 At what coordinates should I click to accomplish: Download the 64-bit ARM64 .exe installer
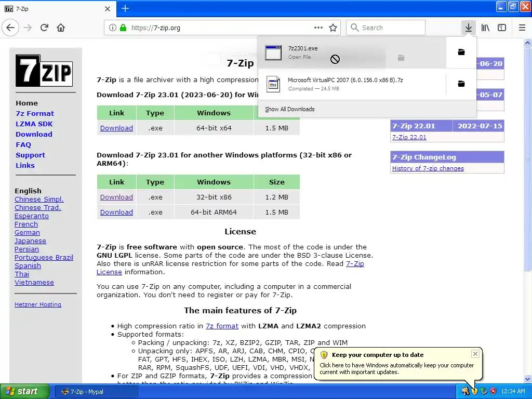pyautogui.click(x=116, y=212)
